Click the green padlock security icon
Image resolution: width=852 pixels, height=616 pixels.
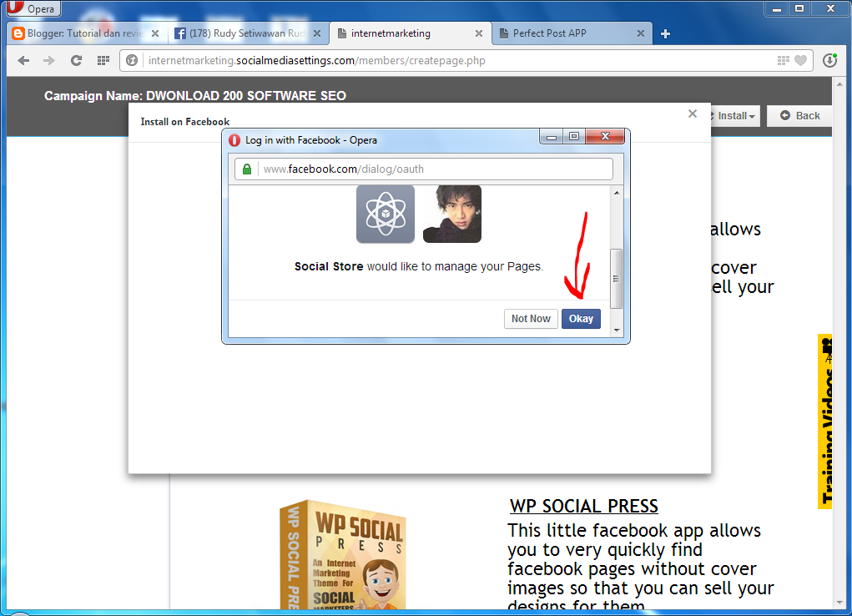click(x=247, y=169)
